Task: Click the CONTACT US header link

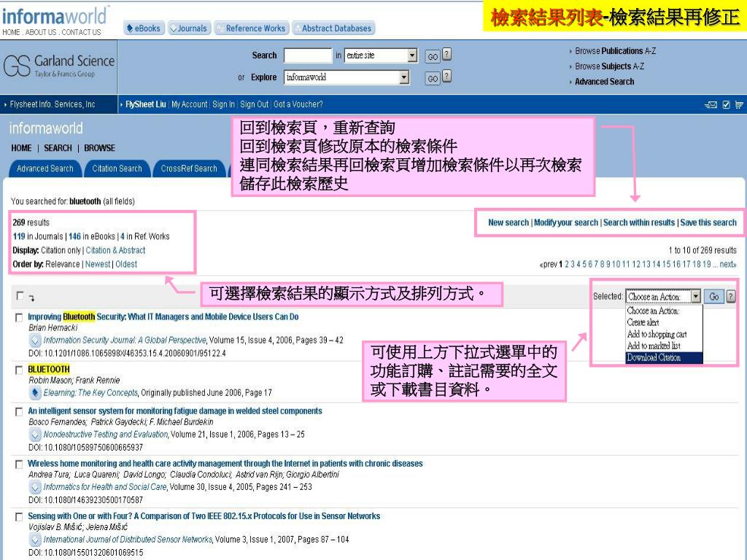Action: [x=81, y=32]
